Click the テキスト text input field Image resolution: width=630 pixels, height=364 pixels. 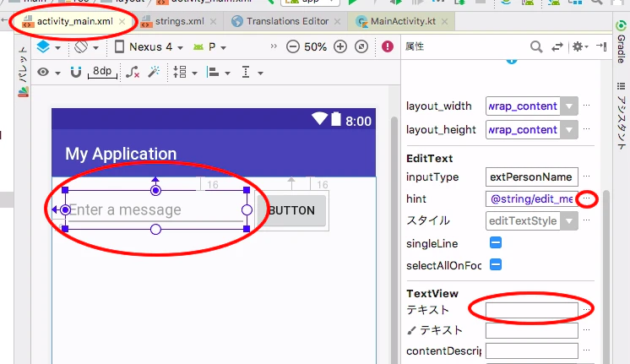click(x=531, y=310)
